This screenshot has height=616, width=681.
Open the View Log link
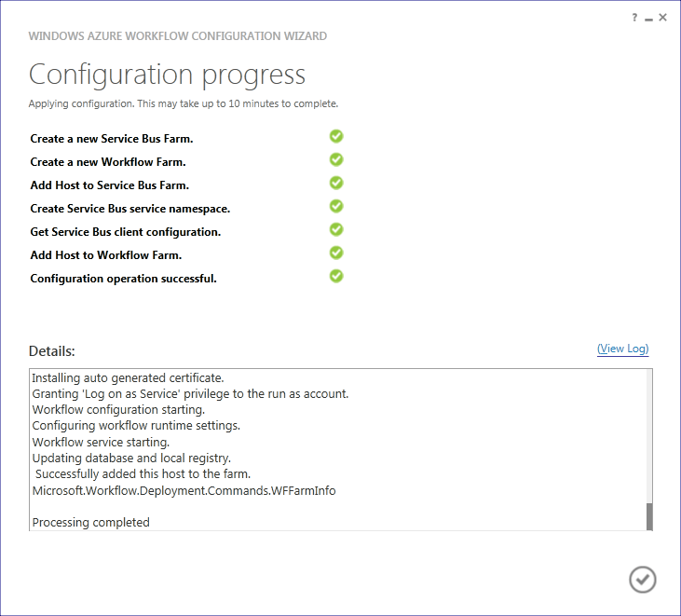[x=623, y=349]
